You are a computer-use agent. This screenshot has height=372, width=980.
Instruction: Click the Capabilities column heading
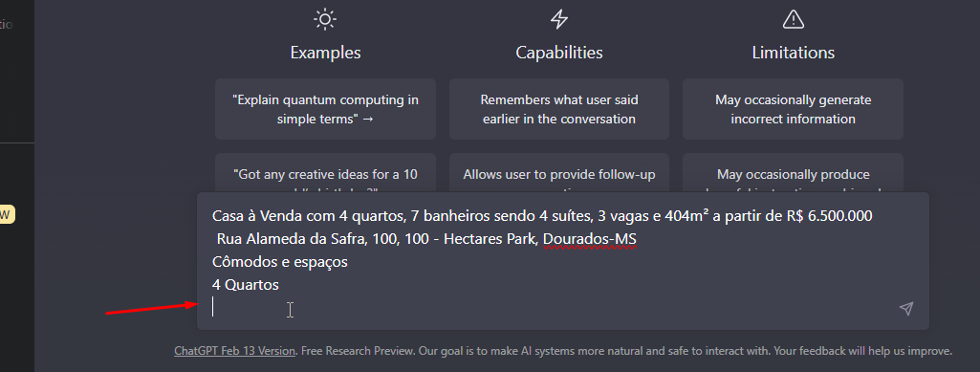coord(558,53)
